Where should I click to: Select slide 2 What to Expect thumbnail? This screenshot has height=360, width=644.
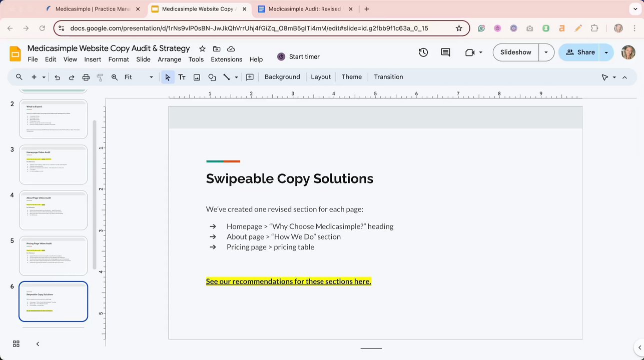(x=53, y=119)
